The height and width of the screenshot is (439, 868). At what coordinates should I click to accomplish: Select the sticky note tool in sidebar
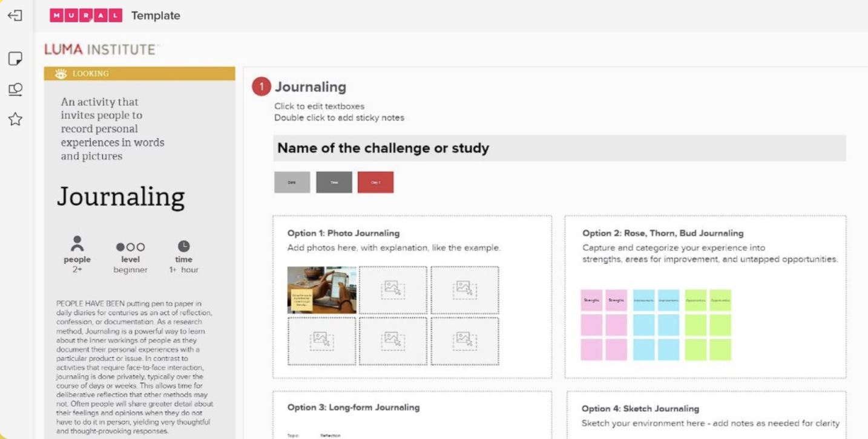(x=15, y=59)
